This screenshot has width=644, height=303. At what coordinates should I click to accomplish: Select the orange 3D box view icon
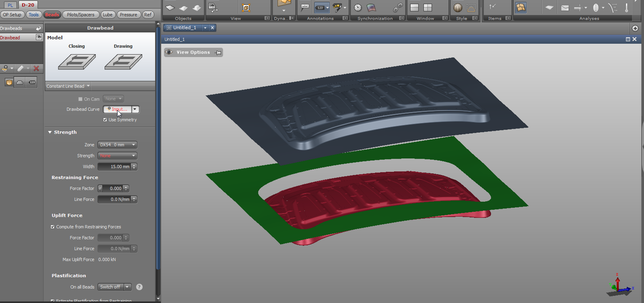(x=9, y=82)
